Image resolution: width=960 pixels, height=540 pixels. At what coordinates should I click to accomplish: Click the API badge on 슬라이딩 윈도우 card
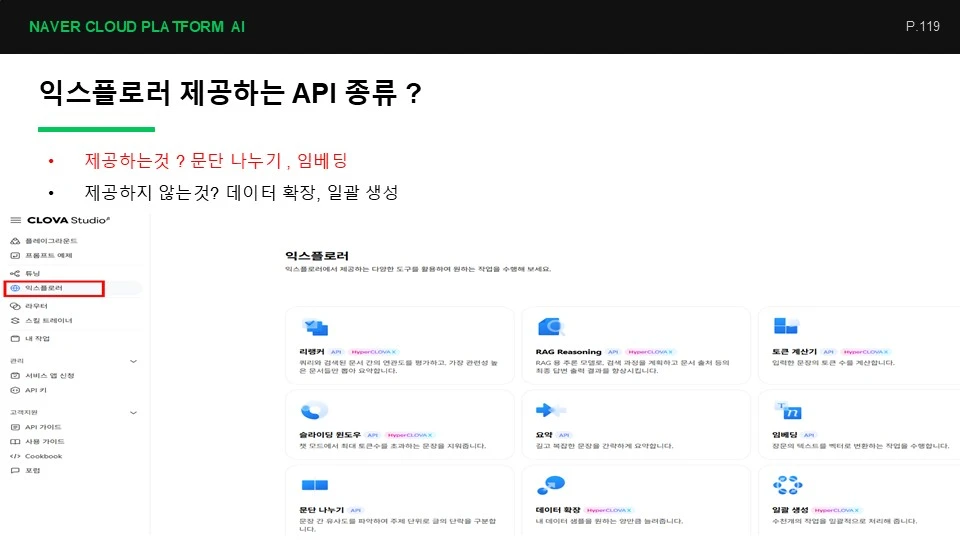(373, 435)
